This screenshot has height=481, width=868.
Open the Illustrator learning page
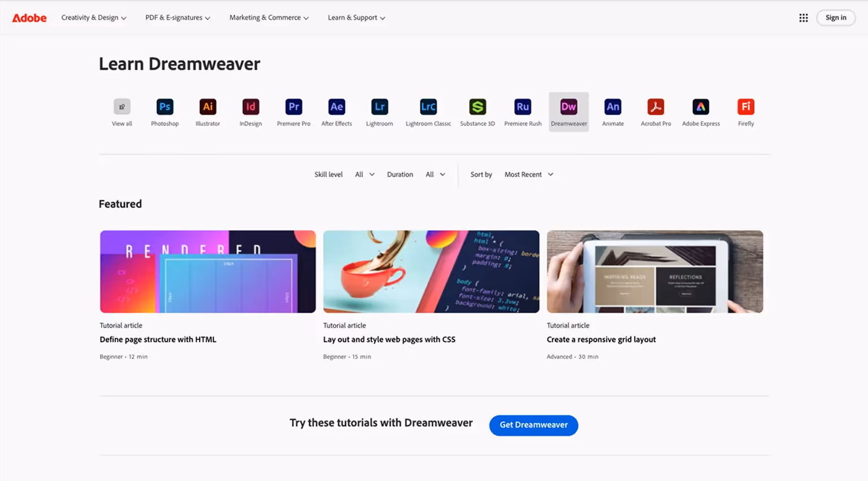click(207, 106)
